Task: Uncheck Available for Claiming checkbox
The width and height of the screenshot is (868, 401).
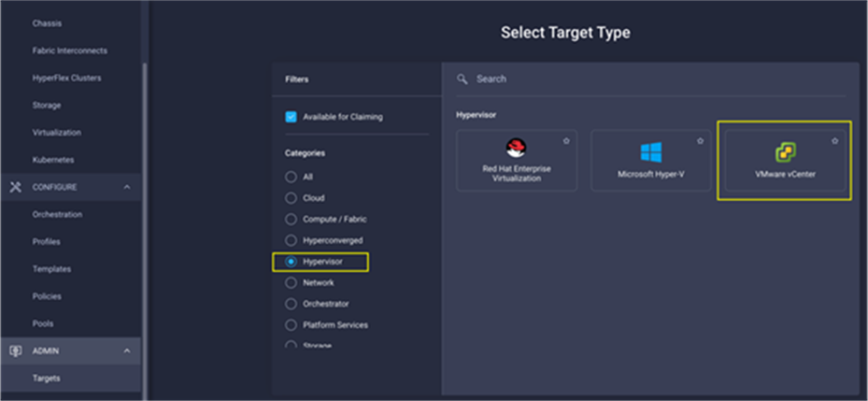Action: (x=291, y=117)
